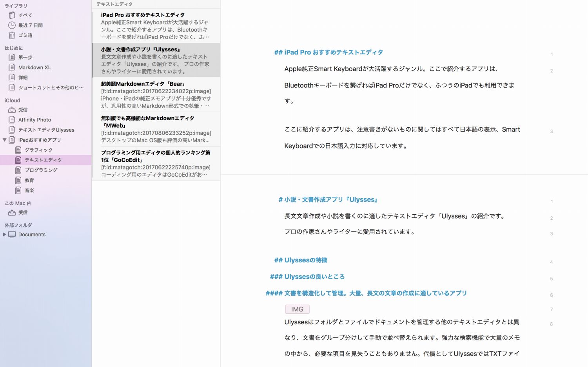588x367 pixels.
Task: Click the すべて library stack icon
Action: (x=12, y=15)
